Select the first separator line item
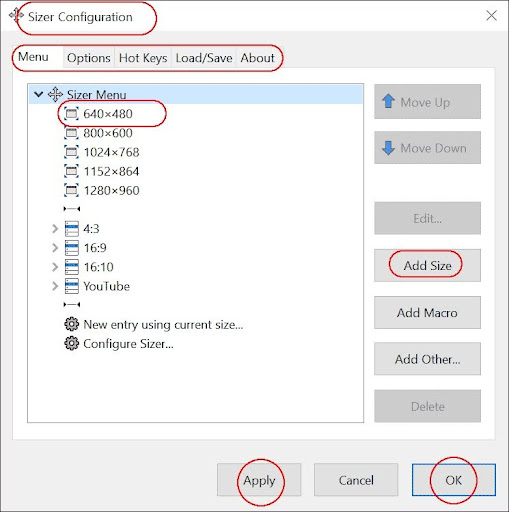The image size is (509, 512). pyautogui.click(x=72, y=209)
